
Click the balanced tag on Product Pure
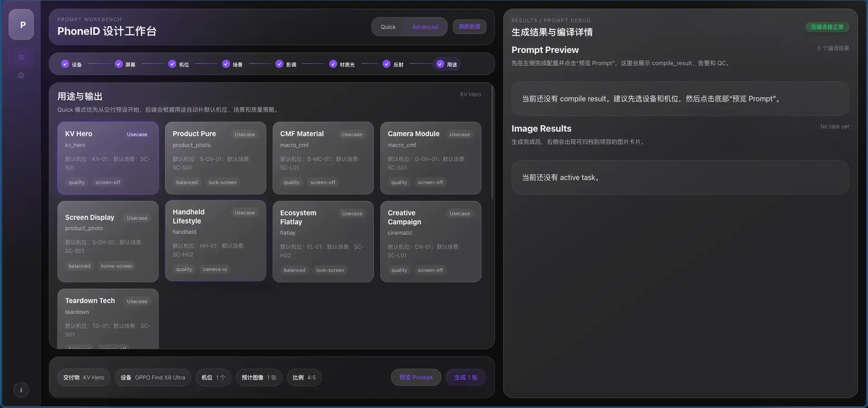[187, 182]
